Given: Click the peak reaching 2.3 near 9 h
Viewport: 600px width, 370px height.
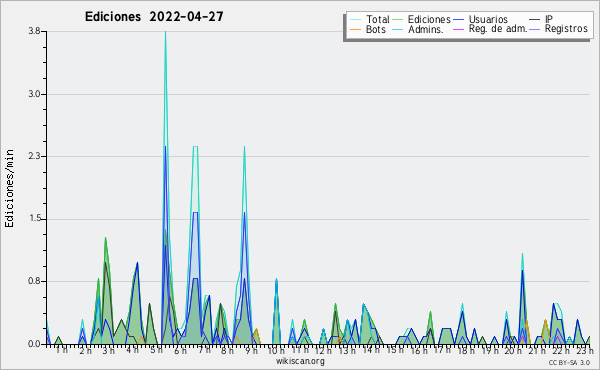Looking at the screenshot, I should point(244,148).
